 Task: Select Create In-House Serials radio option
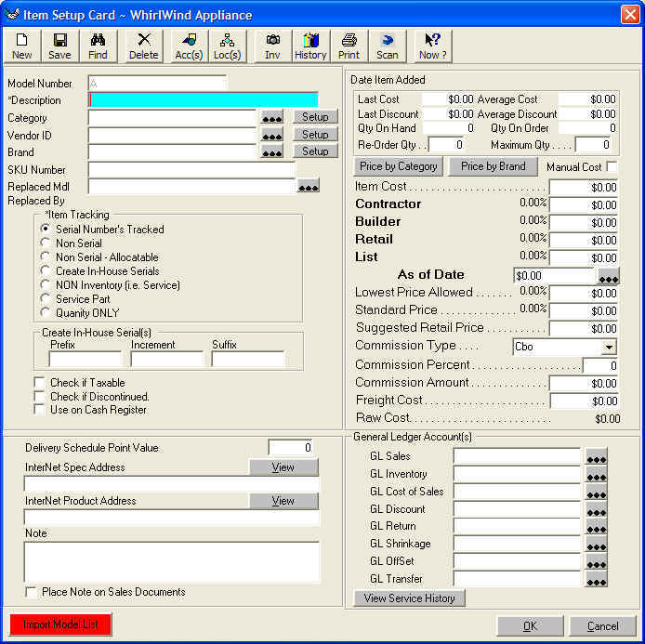pyautogui.click(x=46, y=270)
